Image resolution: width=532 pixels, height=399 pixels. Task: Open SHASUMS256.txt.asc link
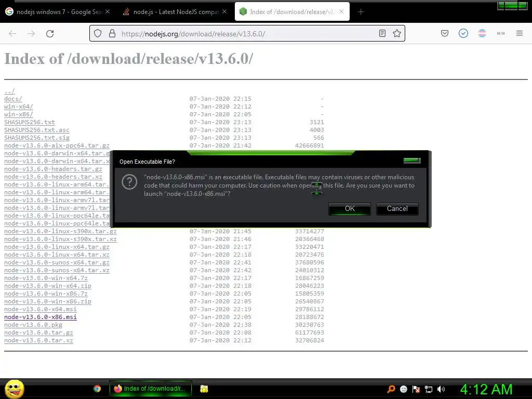pos(37,130)
